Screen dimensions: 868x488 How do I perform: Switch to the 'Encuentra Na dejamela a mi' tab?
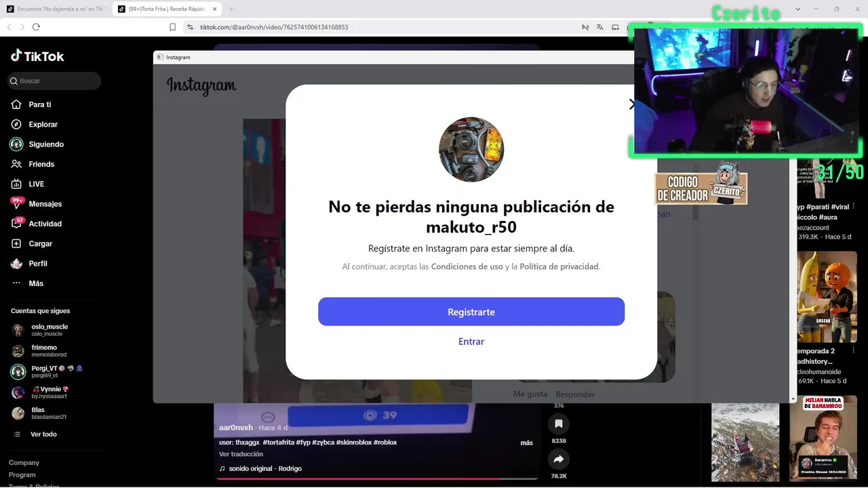pyautogui.click(x=56, y=9)
